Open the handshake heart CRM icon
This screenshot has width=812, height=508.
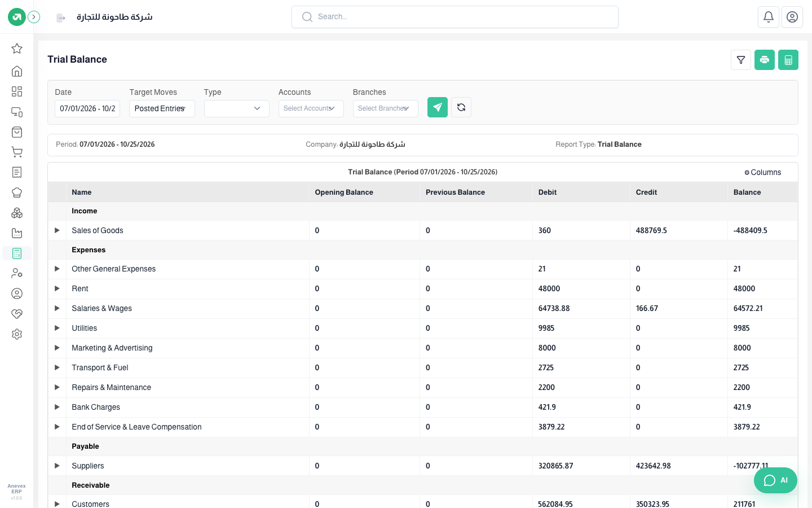[17, 314]
